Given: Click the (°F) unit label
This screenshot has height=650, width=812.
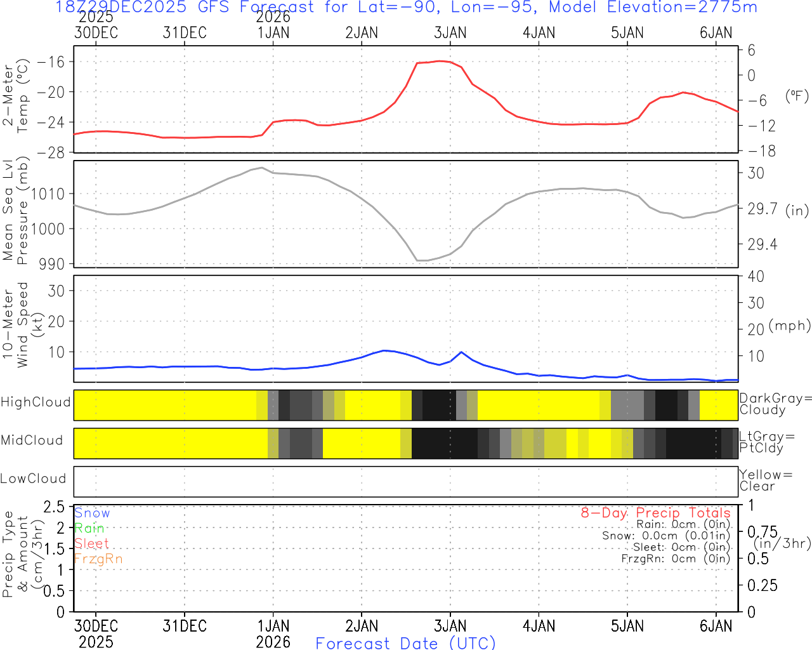Looking at the screenshot, I should coord(797,96).
